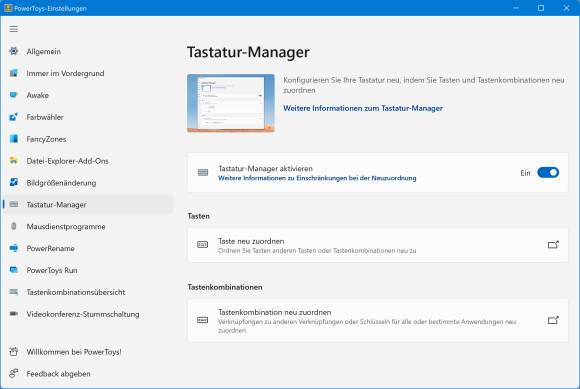The image size is (580, 389).
Task: Select Tastenkombinationsübersicht in sidebar
Action: pyautogui.click(x=89, y=292)
